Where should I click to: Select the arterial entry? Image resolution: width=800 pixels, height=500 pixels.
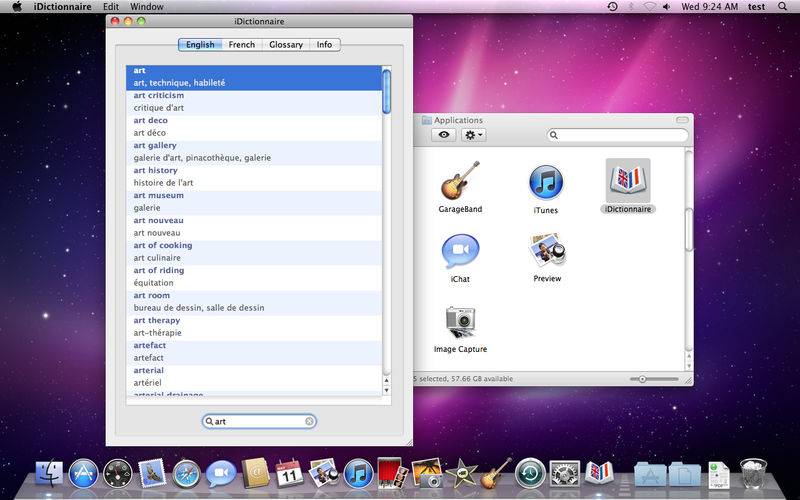tap(254, 377)
